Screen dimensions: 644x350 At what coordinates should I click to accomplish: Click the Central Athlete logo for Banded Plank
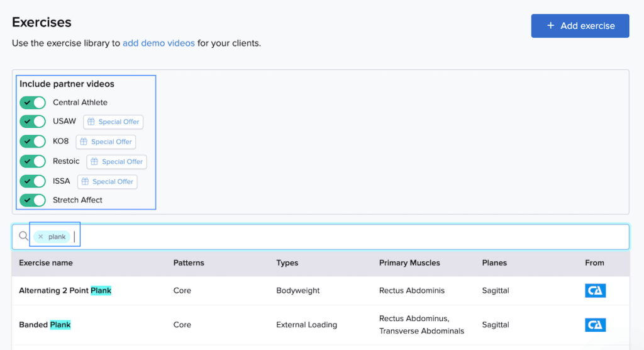[x=595, y=325]
